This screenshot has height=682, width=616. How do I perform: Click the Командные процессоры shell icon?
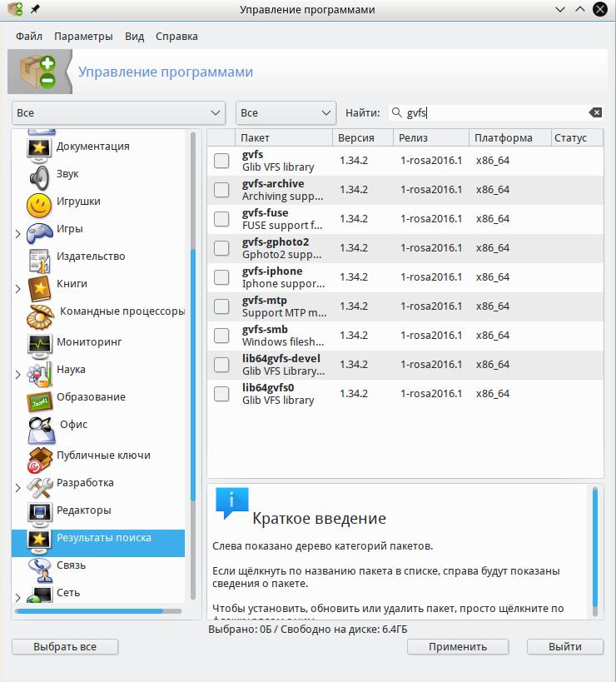pos(40,316)
